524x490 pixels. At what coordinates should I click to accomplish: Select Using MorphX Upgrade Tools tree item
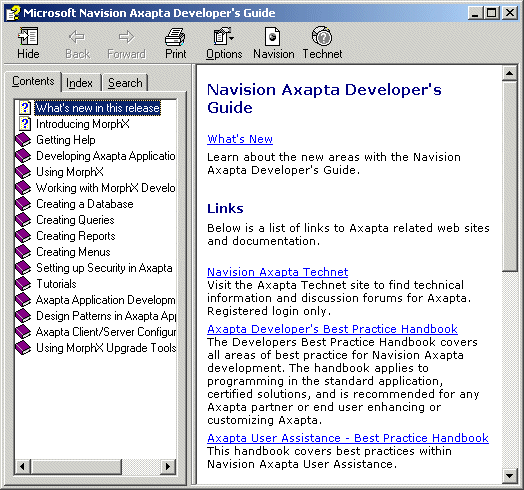[106, 348]
